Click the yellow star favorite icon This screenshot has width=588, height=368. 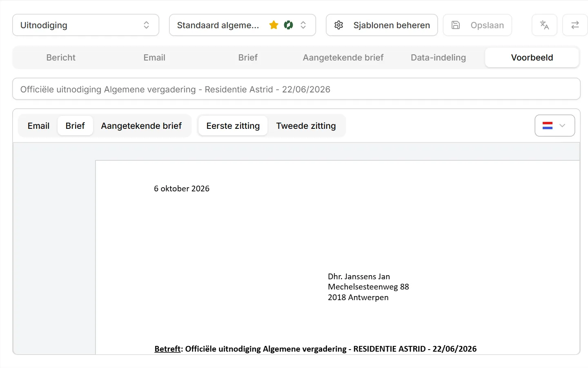point(274,25)
